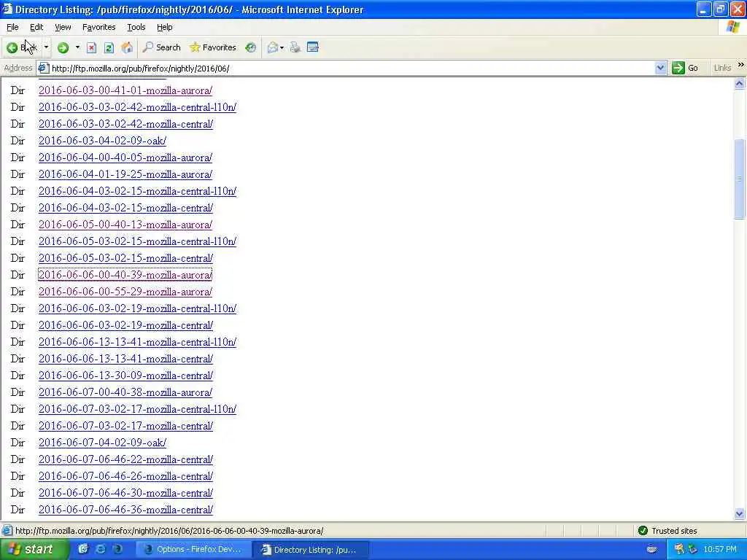Screen dimensions: 747x560
Task: Expand the address bar dropdown
Action: click(x=660, y=68)
